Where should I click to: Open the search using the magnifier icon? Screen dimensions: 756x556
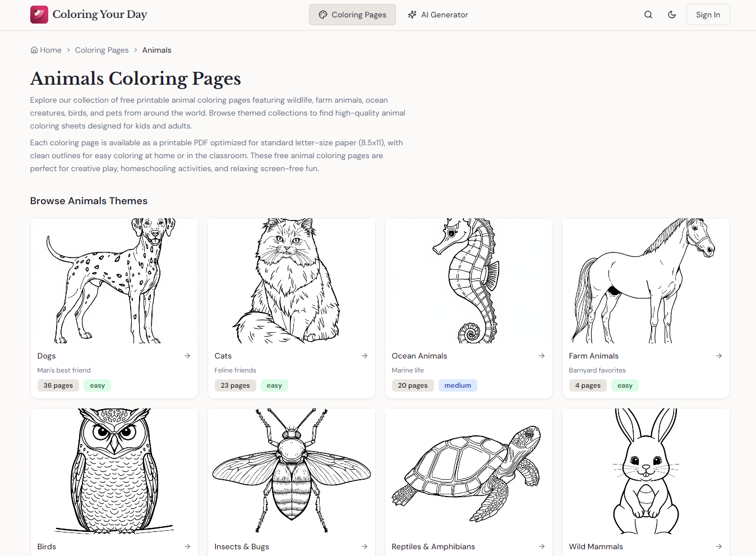coord(648,15)
